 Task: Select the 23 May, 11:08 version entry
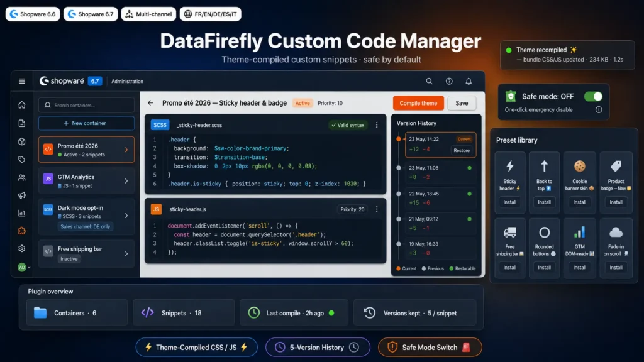(440, 172)
